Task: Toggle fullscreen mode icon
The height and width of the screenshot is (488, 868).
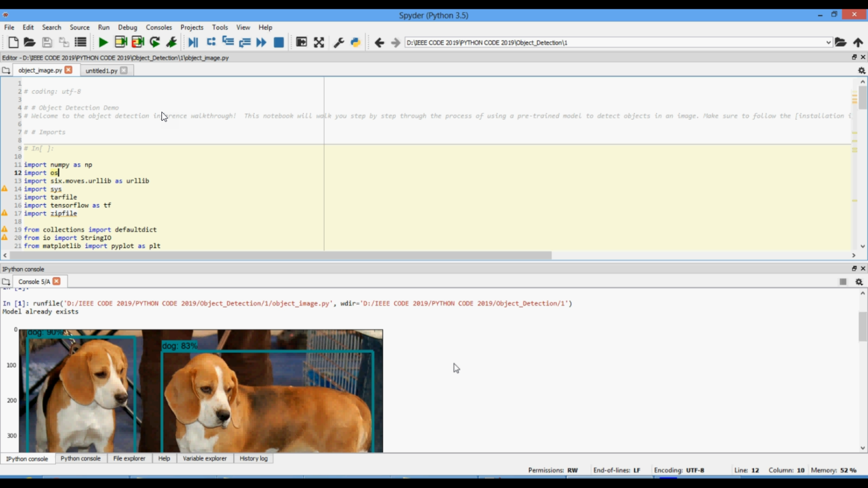Action: [319, 42]
